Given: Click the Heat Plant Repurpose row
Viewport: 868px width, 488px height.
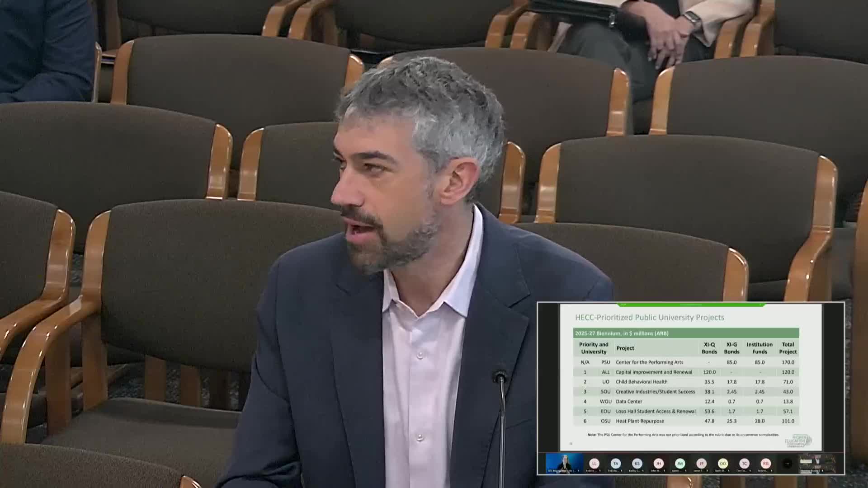Looking at the screenshot, I should coord(640,421).
